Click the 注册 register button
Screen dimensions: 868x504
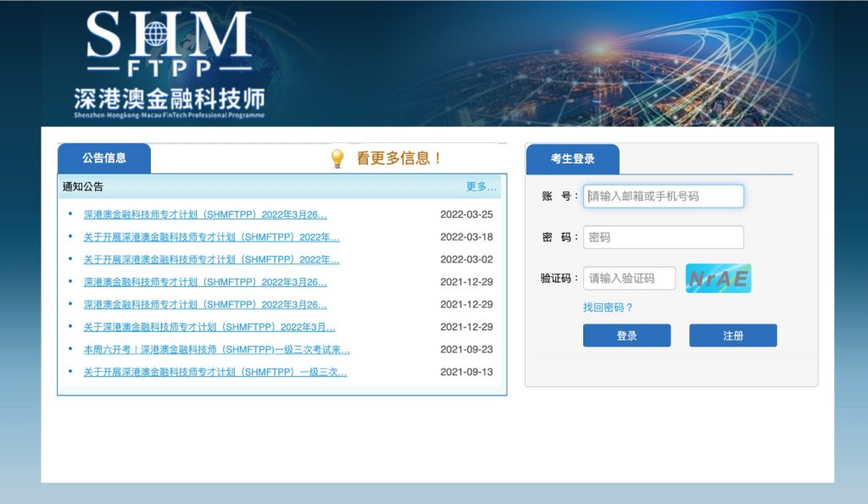733,335
